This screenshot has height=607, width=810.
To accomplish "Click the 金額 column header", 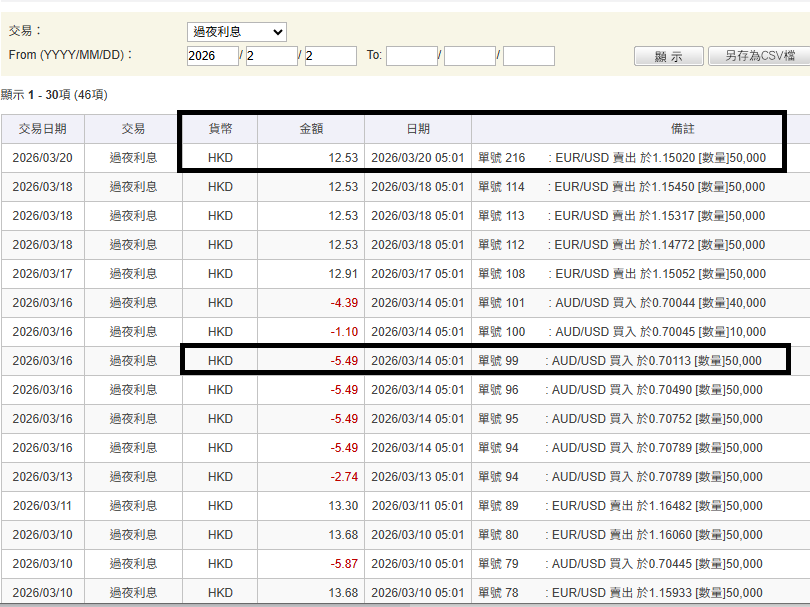I will 311,129.
